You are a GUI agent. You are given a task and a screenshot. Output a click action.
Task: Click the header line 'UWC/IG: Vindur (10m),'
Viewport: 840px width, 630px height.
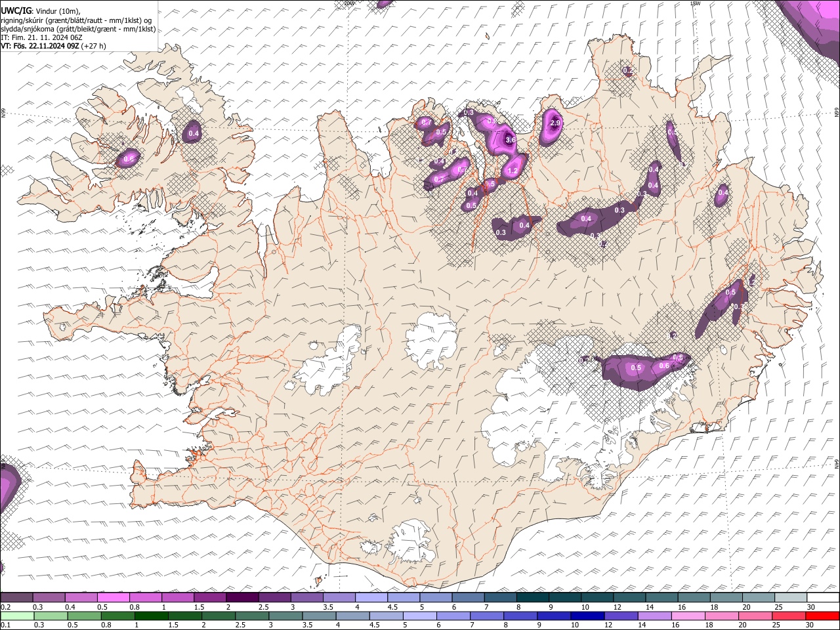(40, 10)
